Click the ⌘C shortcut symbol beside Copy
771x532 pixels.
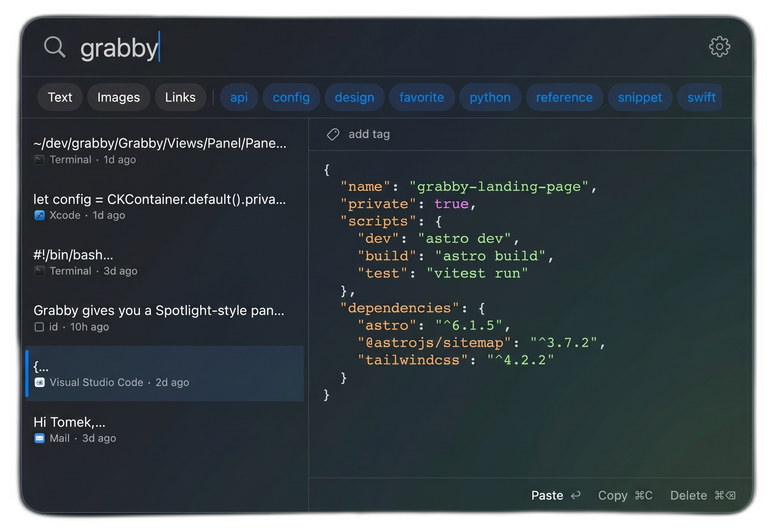(644, 496)
